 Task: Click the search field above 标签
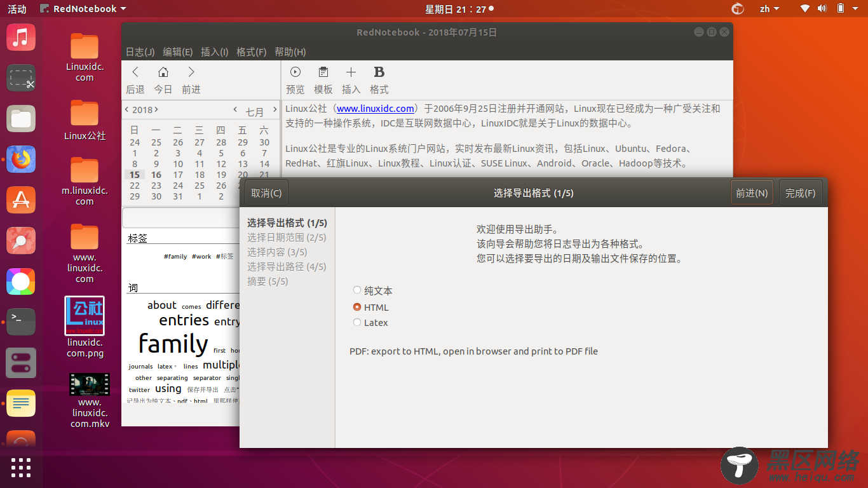(181, 217)
